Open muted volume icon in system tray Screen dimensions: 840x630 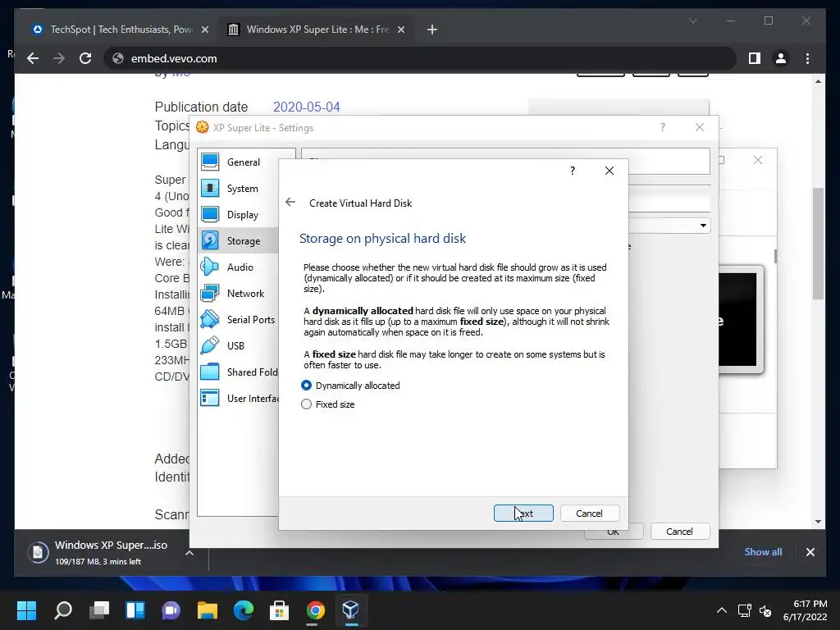(x=765, y=610)
